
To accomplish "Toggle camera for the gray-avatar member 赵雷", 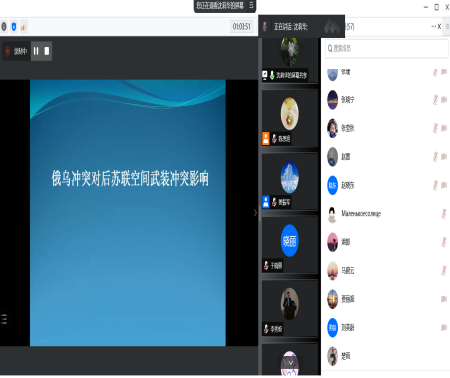I will tap(444, 156).
